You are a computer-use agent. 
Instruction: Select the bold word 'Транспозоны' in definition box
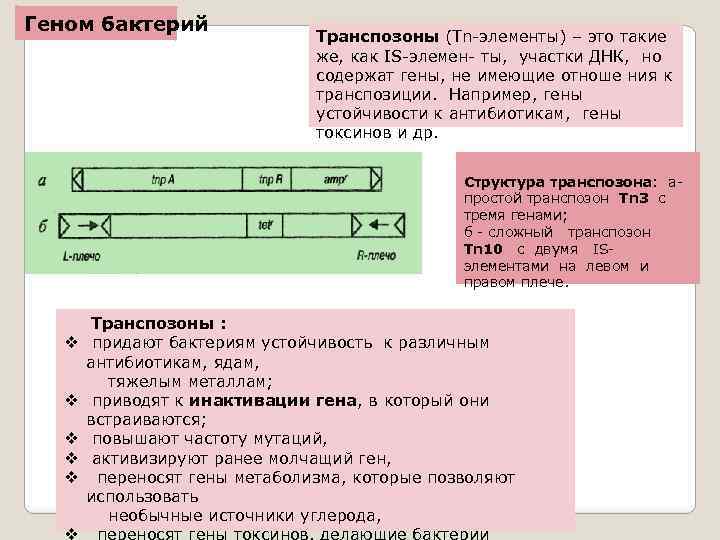377,37
